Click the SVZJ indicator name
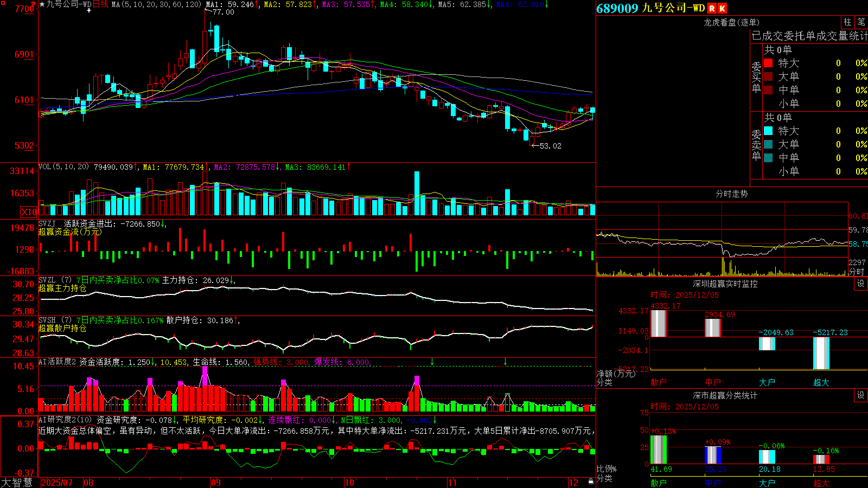This screenshot has height=488, width=868. (x=47, y=223)
